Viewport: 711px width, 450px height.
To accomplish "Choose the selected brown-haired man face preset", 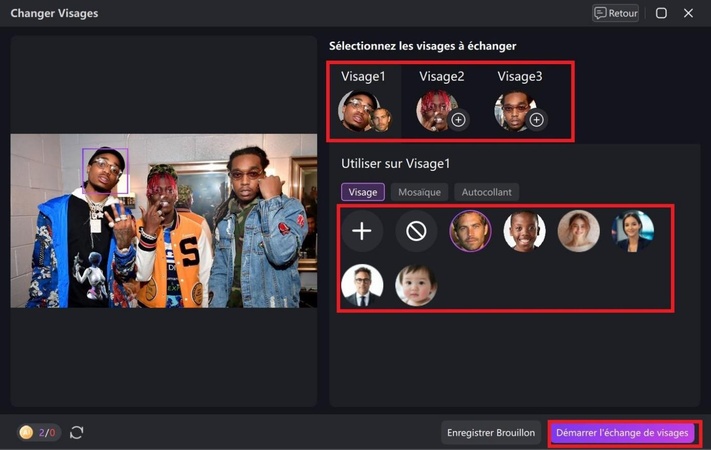I will pos(470,231).
